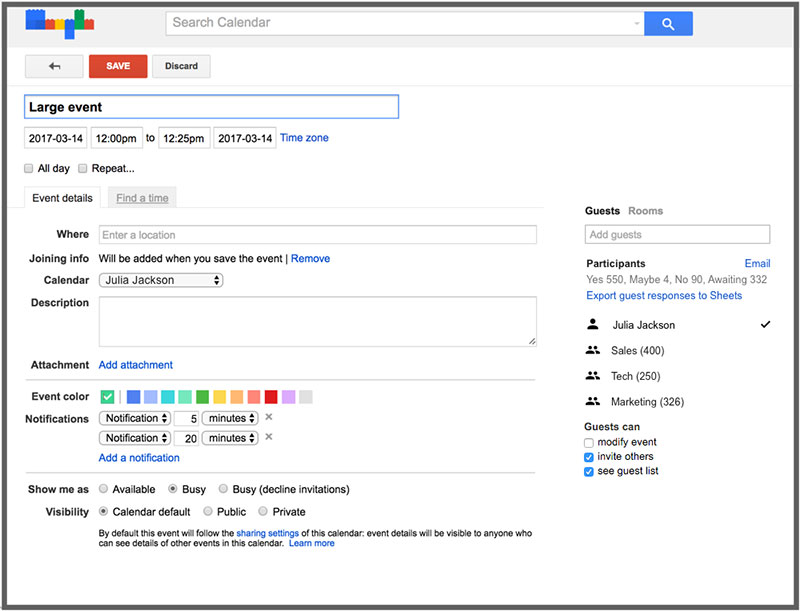The height and width of the screenshot is (611, 800).
Task: Enable the All day checkbox
Action: [x=28, y=168]
